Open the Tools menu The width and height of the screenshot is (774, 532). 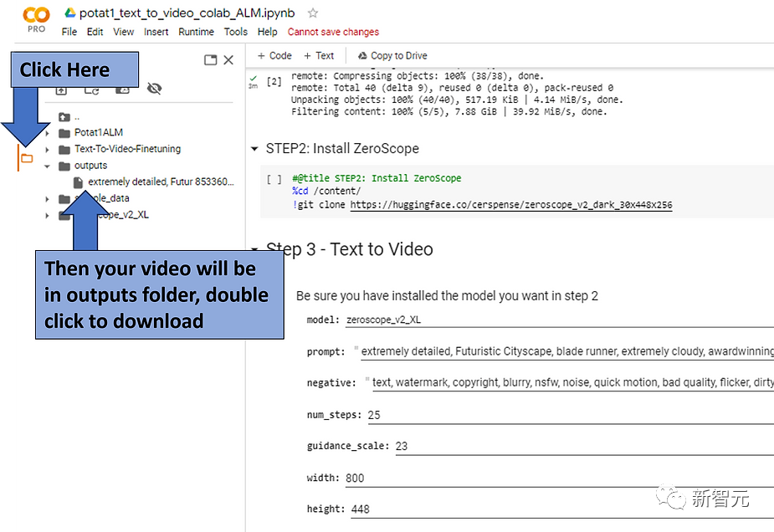point(235,32)
